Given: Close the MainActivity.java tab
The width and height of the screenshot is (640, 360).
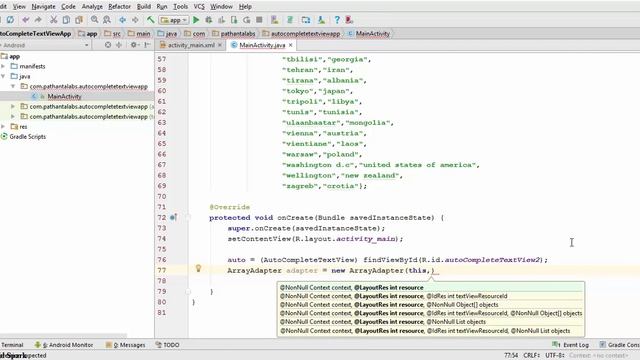Looking at the screenshot, I should (x=291, y=45).
